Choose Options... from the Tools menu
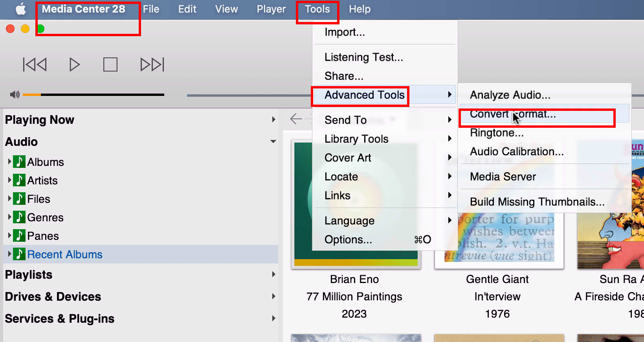The height and width of the screenshot is (342, 644). [385, 239]
